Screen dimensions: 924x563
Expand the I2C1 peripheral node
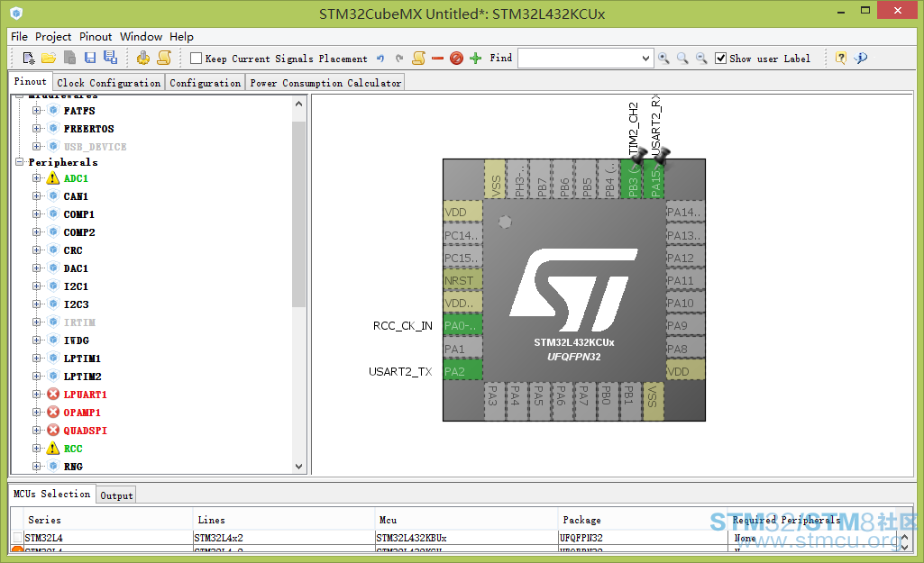click(x=37, y=286)
